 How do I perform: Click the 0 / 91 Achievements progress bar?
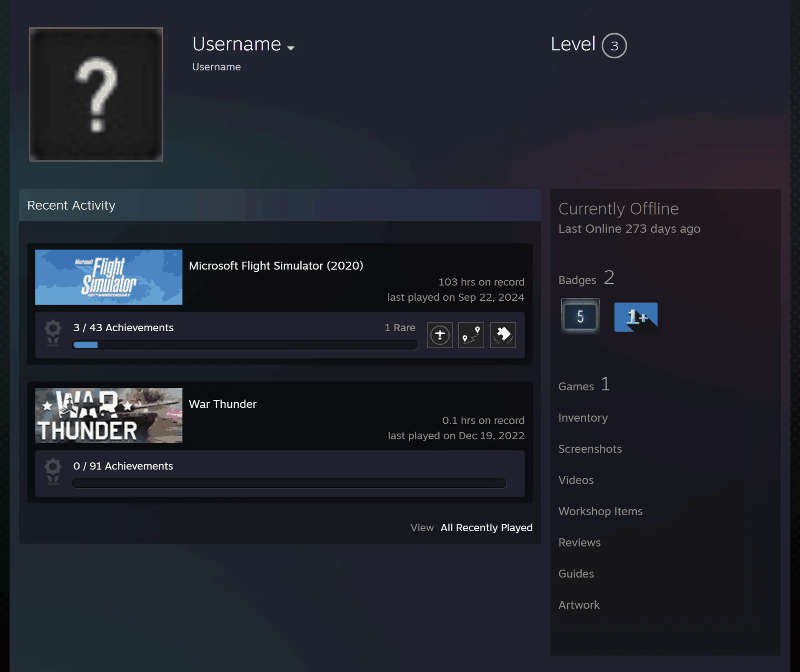289,483
